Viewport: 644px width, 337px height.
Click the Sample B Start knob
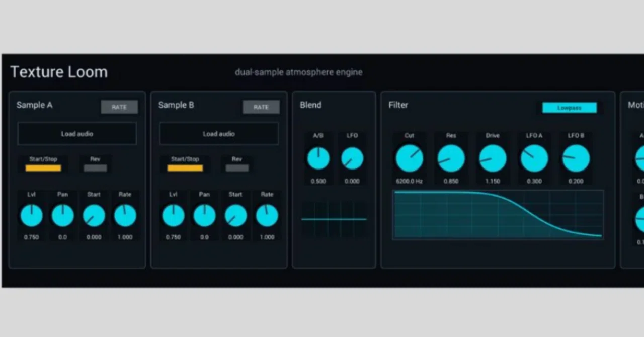click(x=236, y=215)
